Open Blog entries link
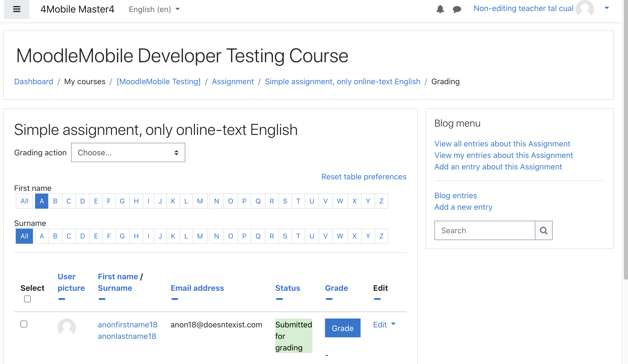Screen dimensions: 628x364 tap(456, 196)
